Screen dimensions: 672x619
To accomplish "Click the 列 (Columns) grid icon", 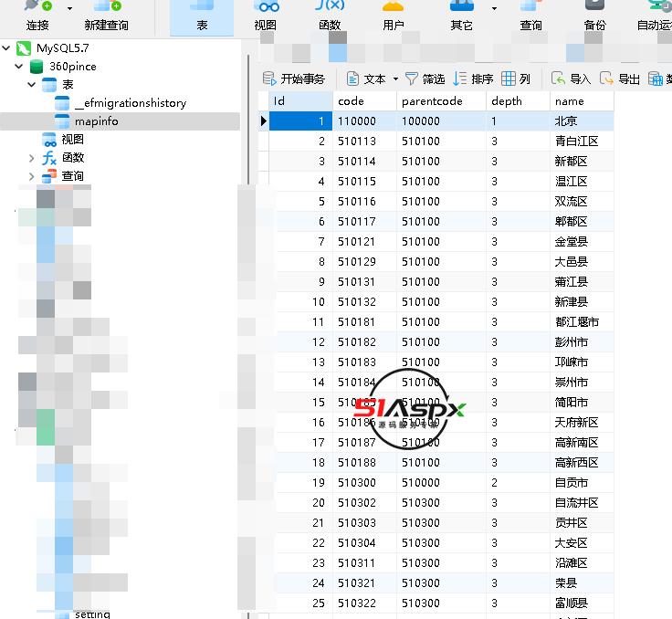I will 509,79.
